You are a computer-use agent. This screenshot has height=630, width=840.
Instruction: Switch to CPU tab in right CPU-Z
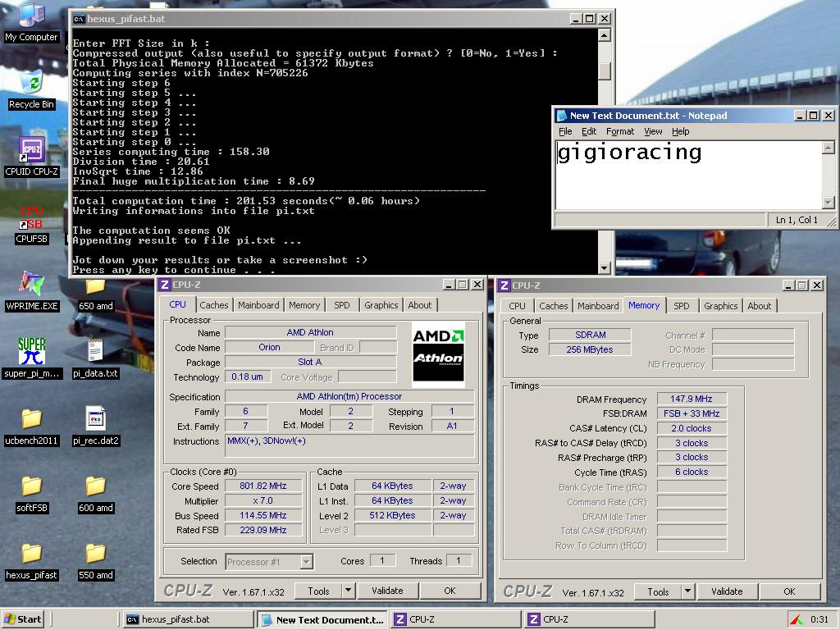517,306
